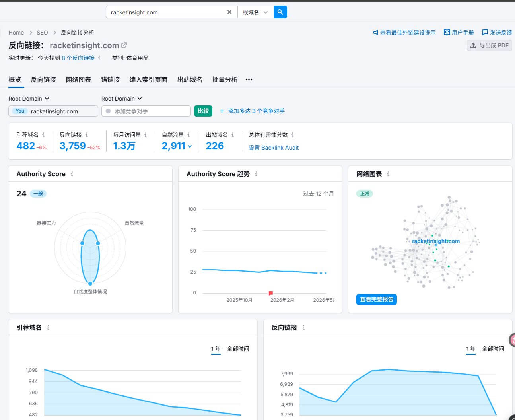This screenshot has height=420, width=515.
Task: Export report with 导出成 PDF button
Action: (x=489, y=45)
